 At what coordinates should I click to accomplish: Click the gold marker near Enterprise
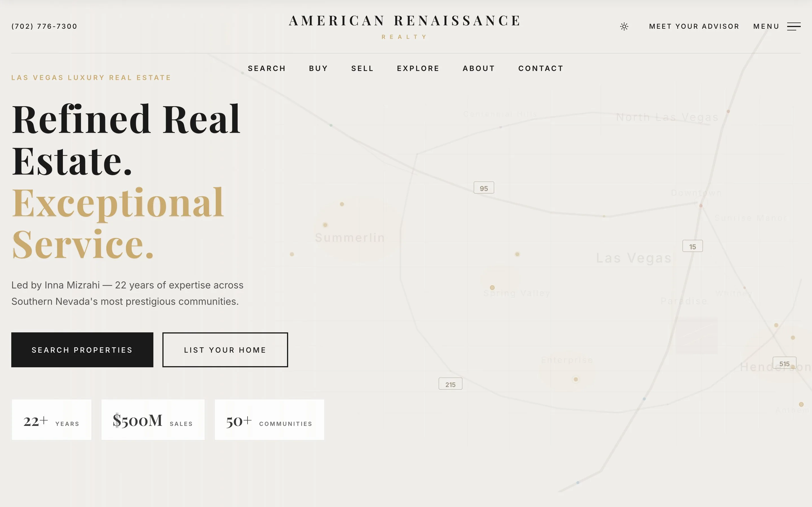tap(576, 379)
